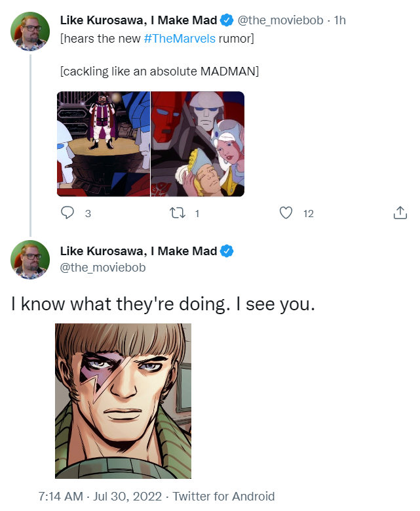The image size is (420, 511).
Task: Open the #TheMarvels hashtag
Action: [179, 39]
